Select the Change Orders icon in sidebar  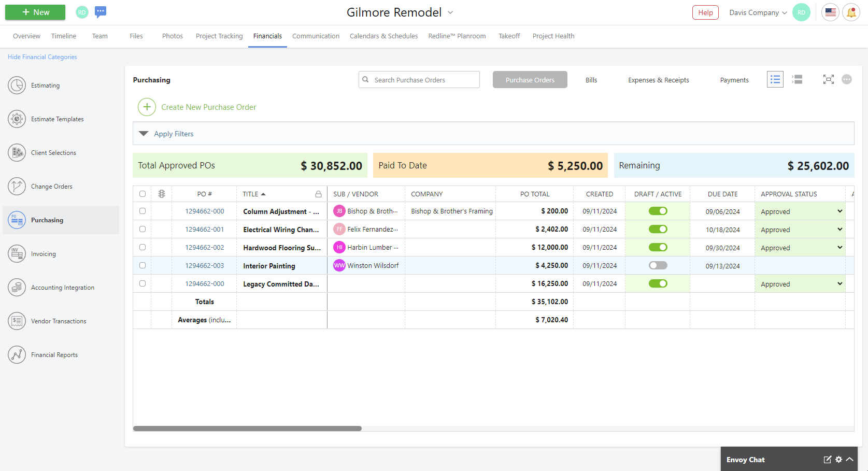(x=17, y=186)
